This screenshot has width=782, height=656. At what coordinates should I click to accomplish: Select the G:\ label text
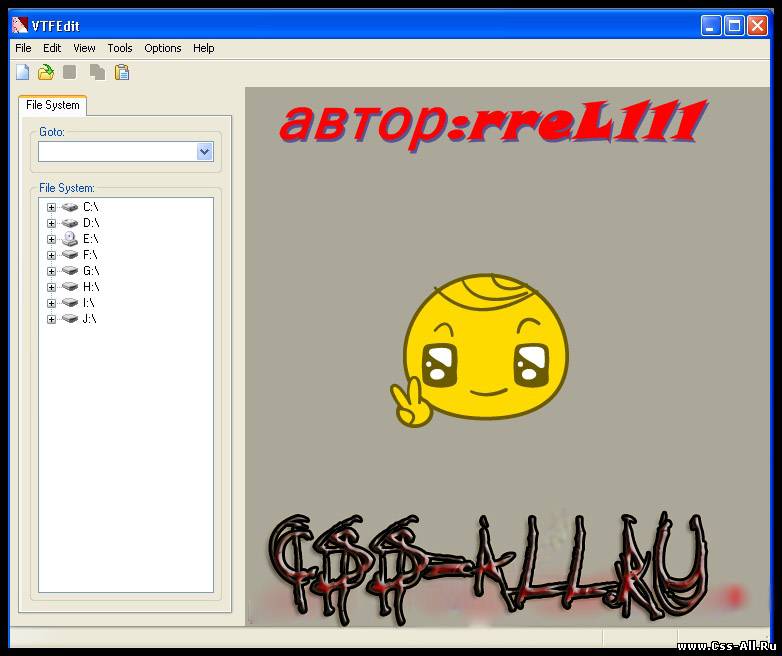click(91, 270)
